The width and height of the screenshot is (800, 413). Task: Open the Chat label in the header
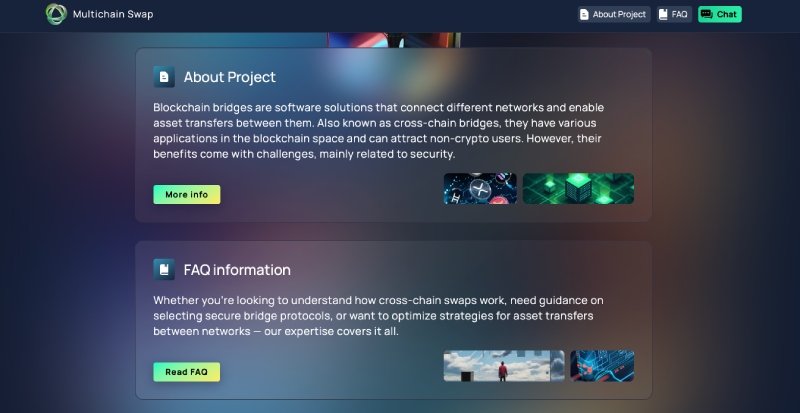click(x=727, y=14)
